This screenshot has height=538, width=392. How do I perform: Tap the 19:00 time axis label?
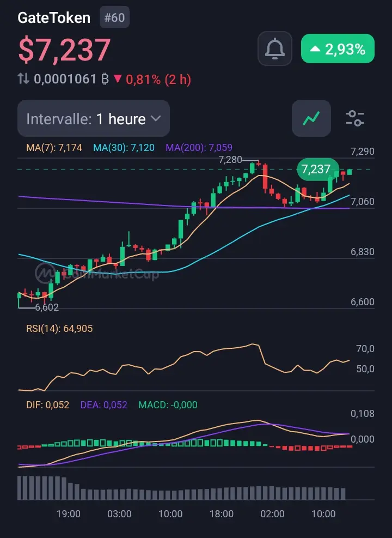tap(69, 513)
